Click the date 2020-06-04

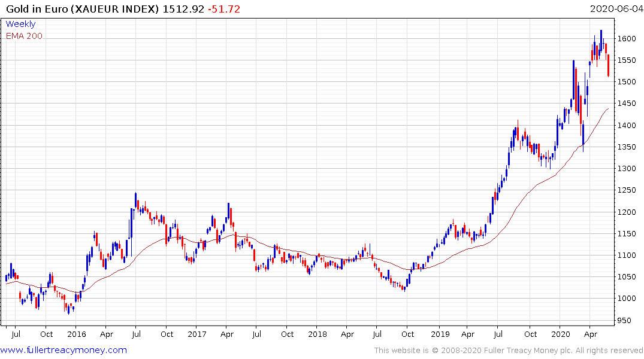coord(616,9)
